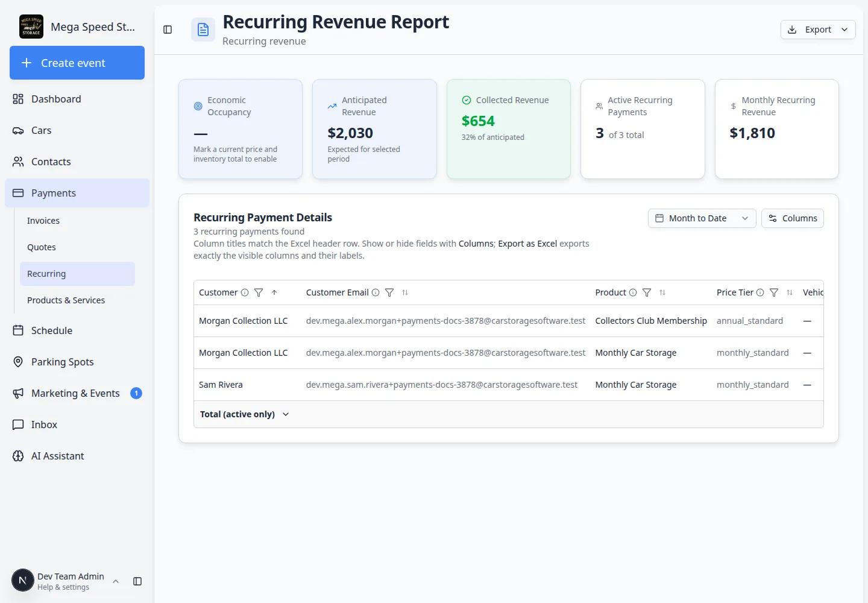Click the Mega Speed Storage logo

coord(31,27)
